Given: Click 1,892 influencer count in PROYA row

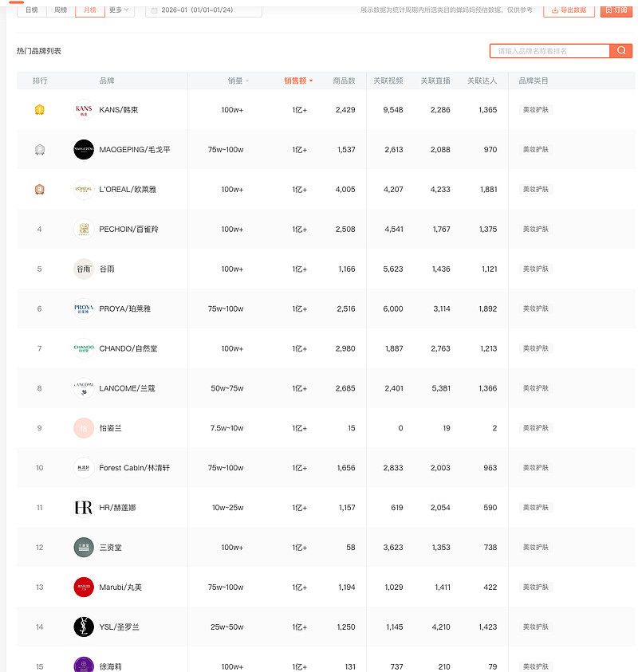Looking at the screenshot, I should [488, 308].
